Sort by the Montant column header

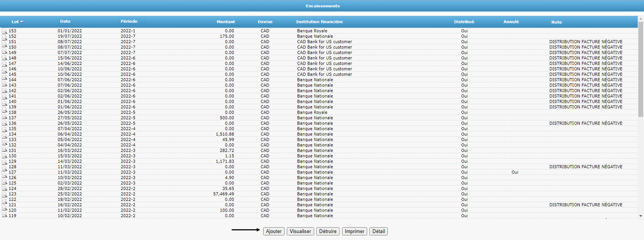coord(226,22)
